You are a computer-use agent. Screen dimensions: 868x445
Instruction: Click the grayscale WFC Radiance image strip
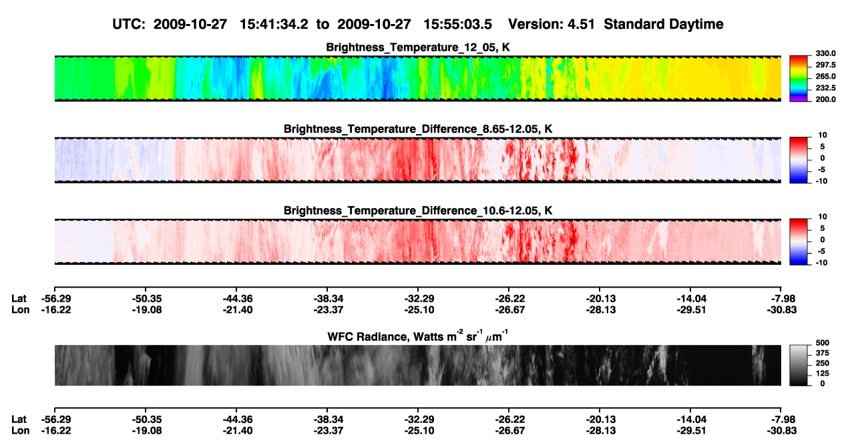click(x=417, y=366)
